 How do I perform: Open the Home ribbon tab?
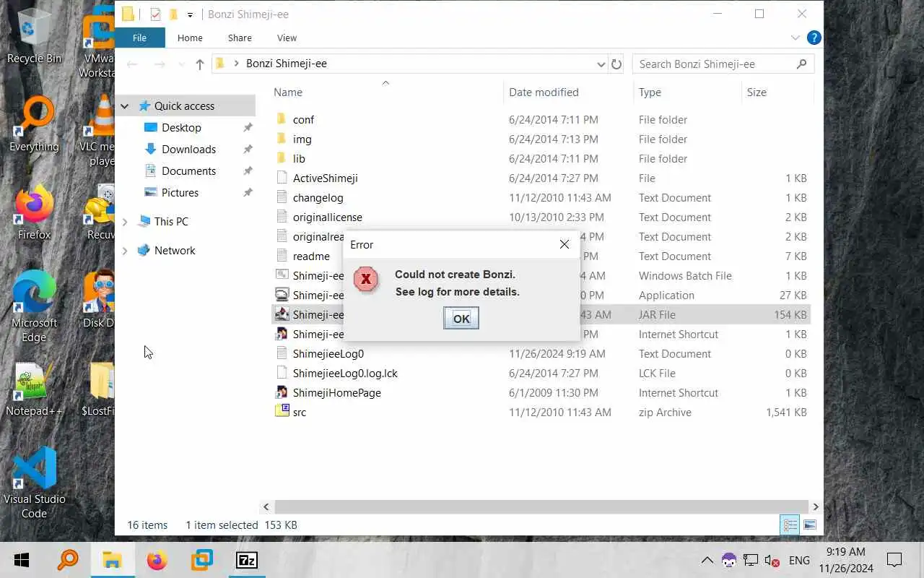tap(190, 38)
